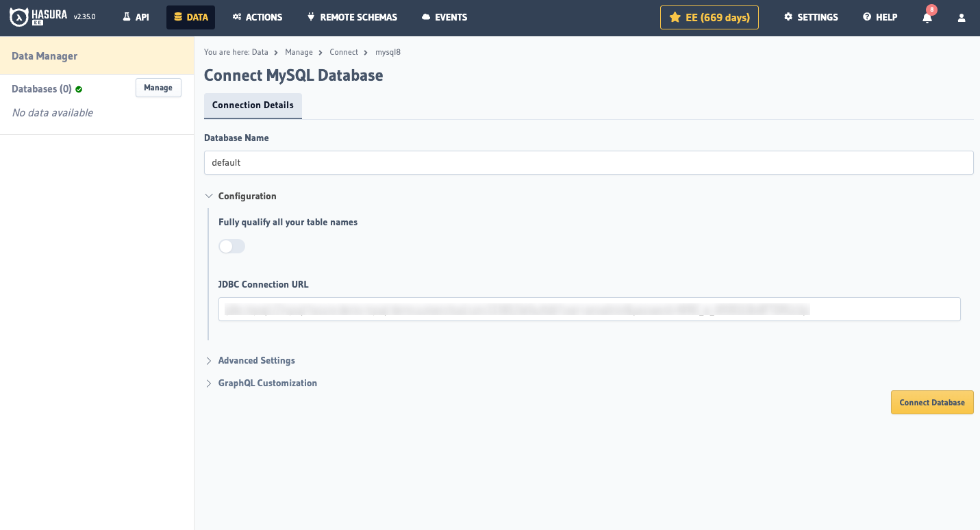Toggle fully qualify all table names
The height and width of the screenshot is (530, 980).
tap(231, 246)
